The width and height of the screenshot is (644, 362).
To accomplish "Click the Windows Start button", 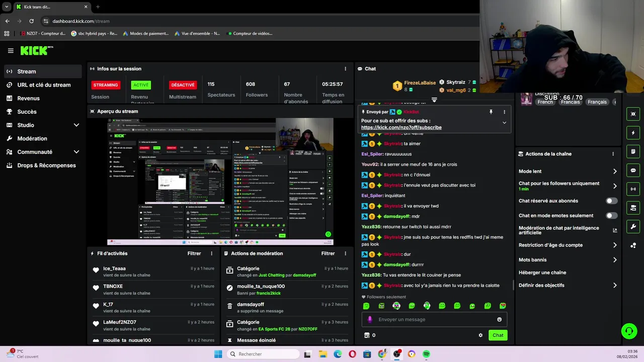I will pos(218,354).
